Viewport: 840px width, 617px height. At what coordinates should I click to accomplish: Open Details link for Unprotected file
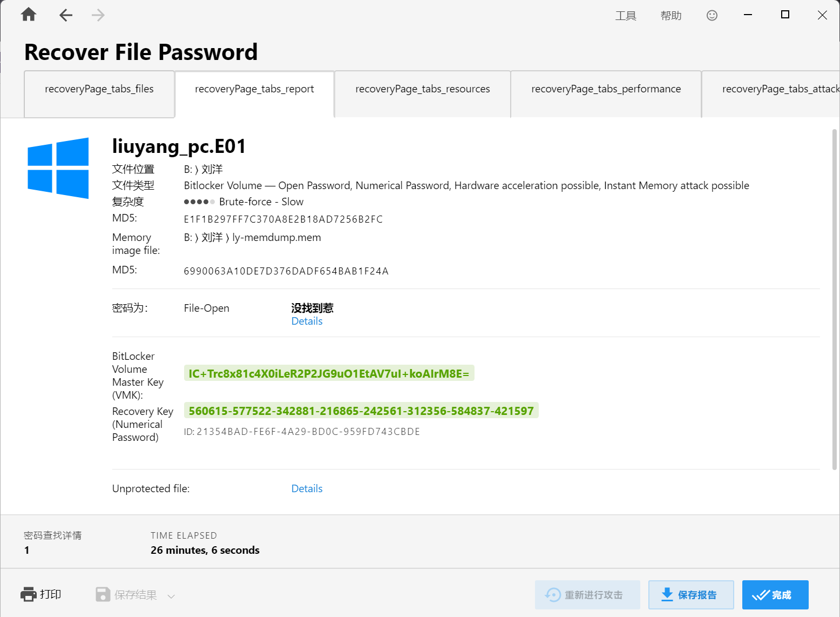(307, 489)
